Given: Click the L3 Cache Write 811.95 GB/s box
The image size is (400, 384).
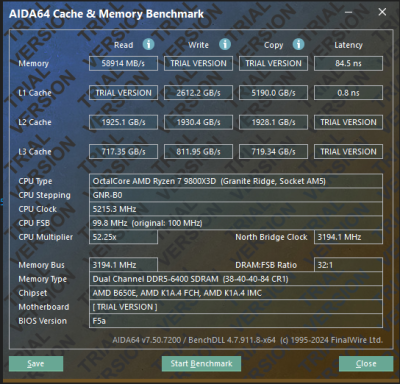Looking at the screenshot, I should coord(198,152).
